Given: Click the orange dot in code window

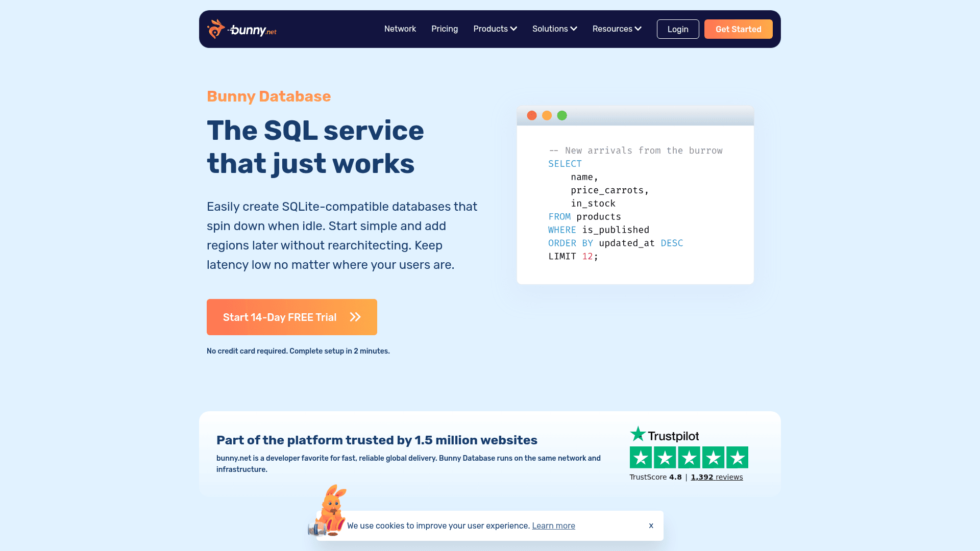Looking at the screenshot, I should coord(547,116).
